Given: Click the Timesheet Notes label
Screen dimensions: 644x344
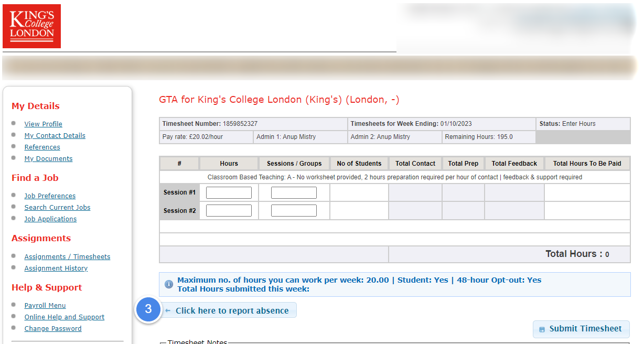Looking at the screenshot, I should (197, 342).
